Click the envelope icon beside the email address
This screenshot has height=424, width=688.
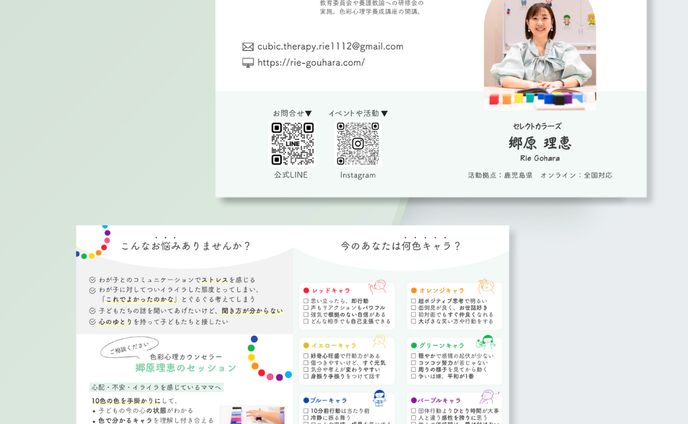(x=248, y=47)
